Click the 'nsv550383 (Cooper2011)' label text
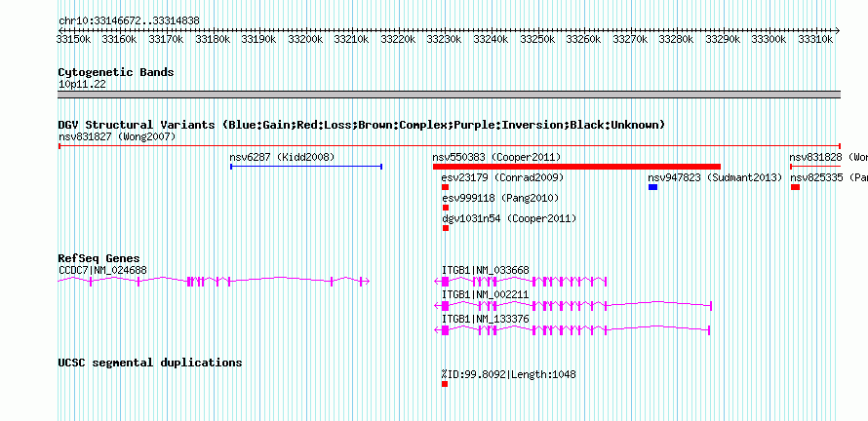This screenshot has height=421, width=868. 496,157
